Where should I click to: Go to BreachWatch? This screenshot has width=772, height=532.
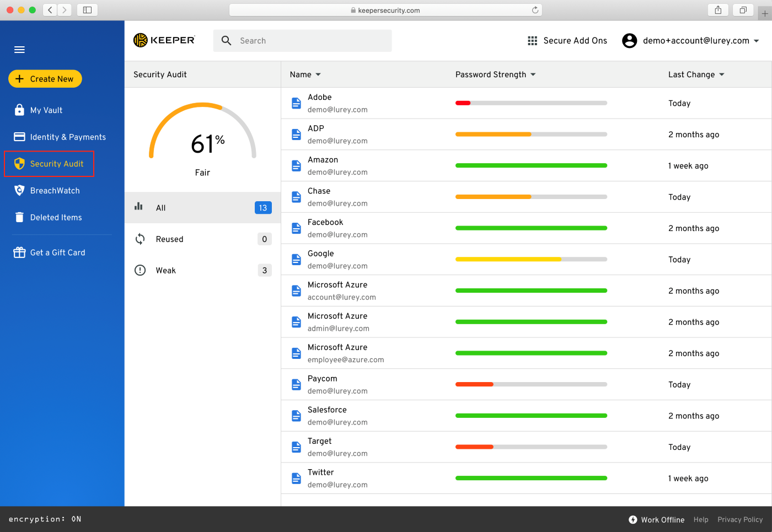pos(55,191)
